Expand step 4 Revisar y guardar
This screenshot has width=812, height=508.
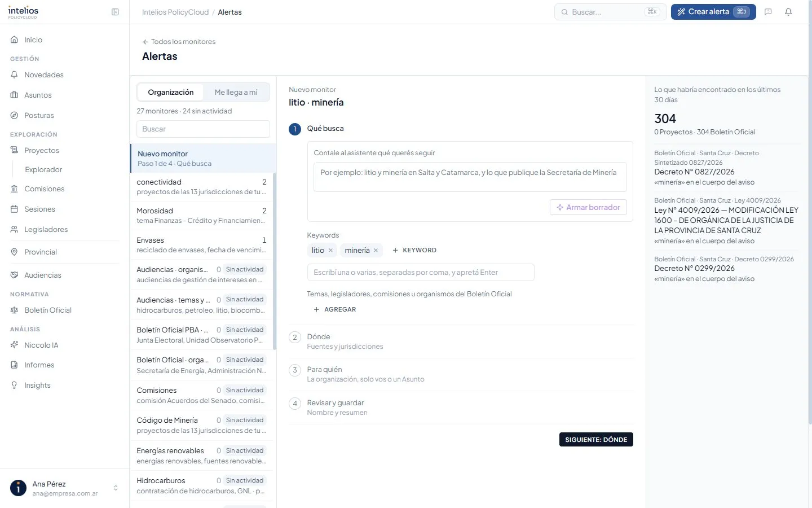click(x=461, y=408)
